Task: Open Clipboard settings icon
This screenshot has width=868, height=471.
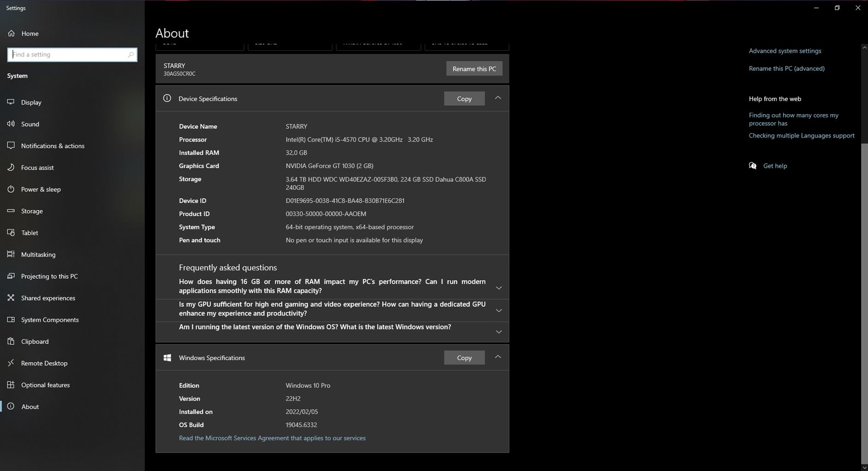Action: (x=11, y=341)
